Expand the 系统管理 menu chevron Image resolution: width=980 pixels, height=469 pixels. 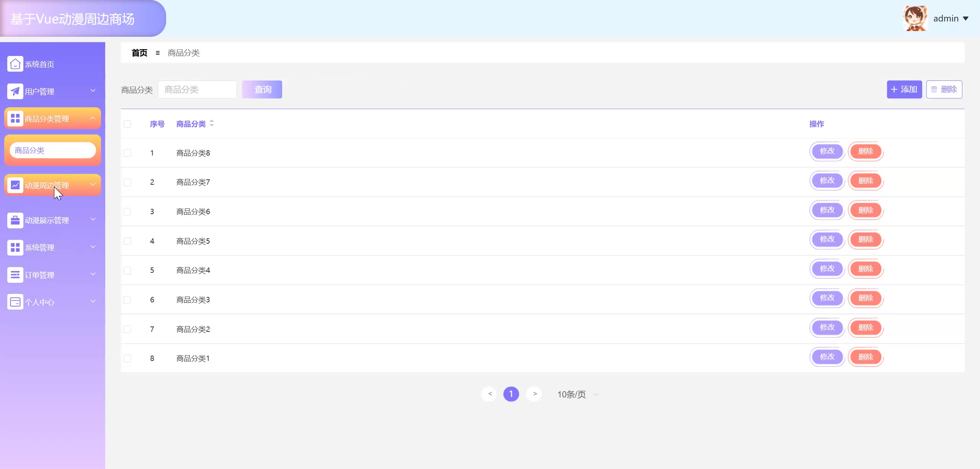pyautogui.click(x=93, y=247)
